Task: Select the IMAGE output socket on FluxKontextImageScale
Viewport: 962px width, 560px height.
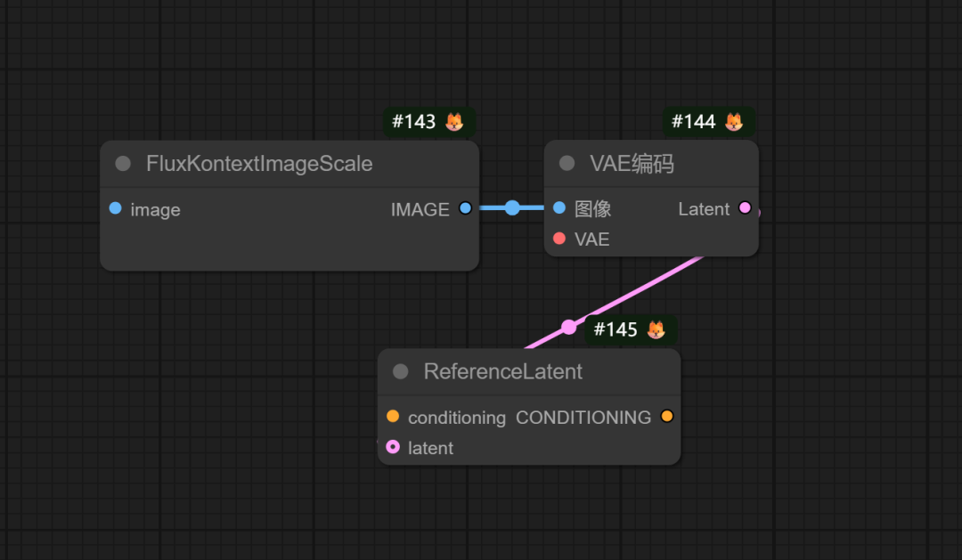Action: [x=465, y=208]
